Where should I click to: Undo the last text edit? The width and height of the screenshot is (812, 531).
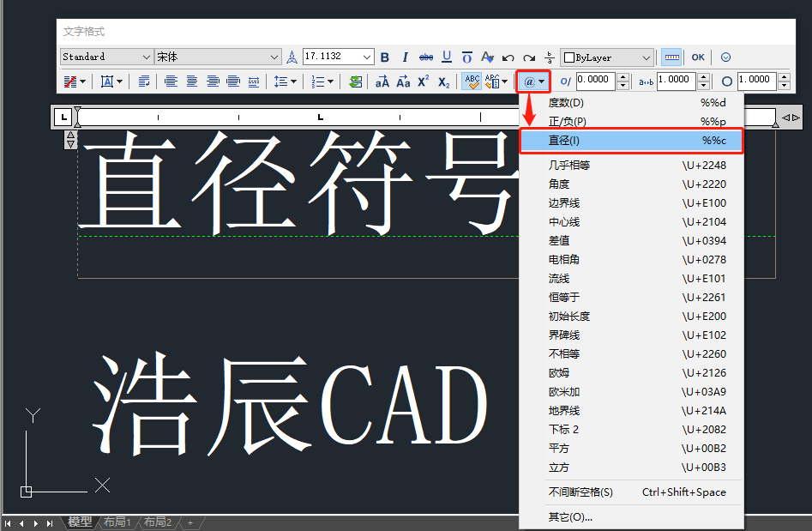coord(508,57)
